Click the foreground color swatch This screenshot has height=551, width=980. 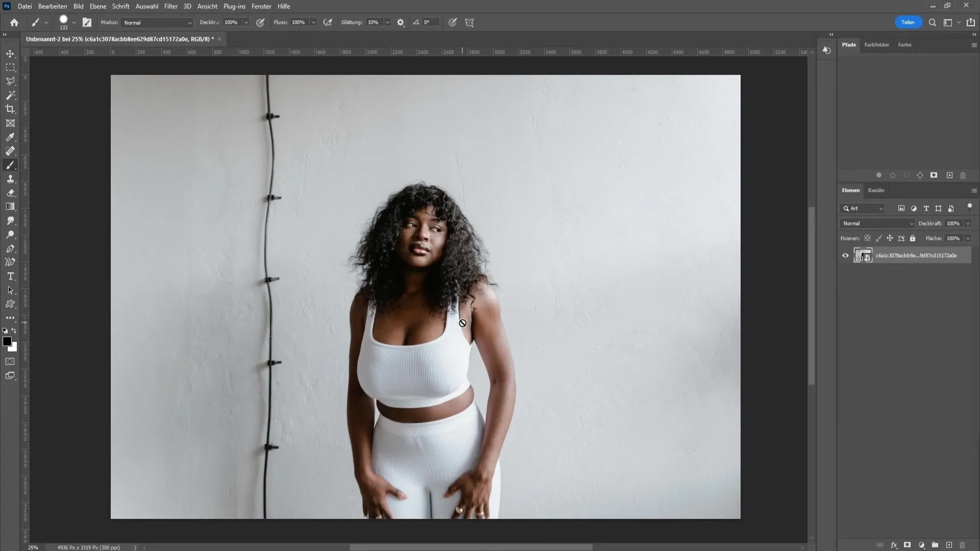pyautogui.click(x=8, y=341)
